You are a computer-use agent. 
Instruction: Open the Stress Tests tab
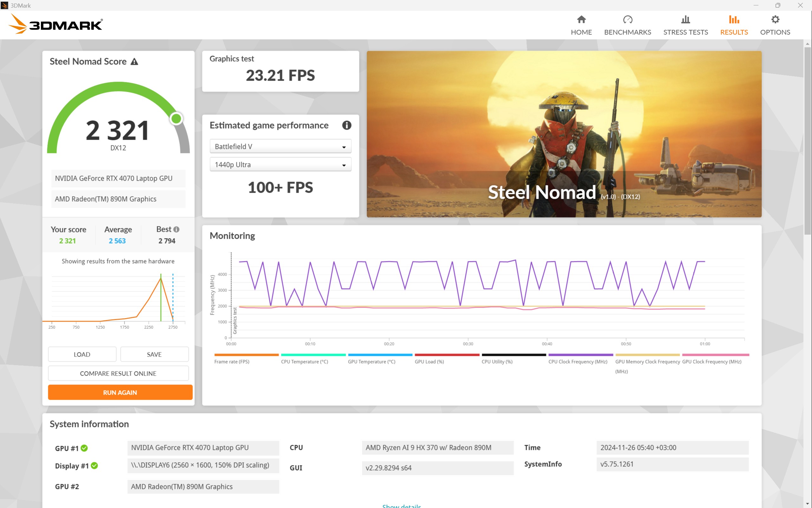click(685, 25)
